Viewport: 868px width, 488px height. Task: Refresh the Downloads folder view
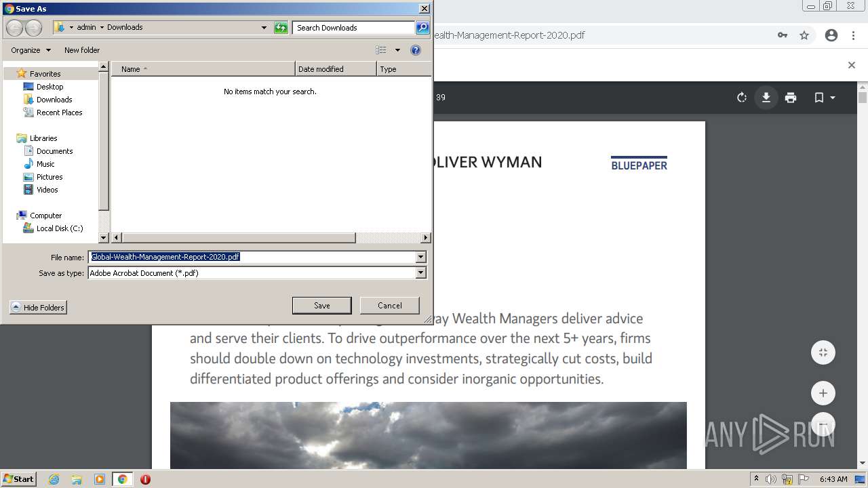pyautogui.click(x=281, y=28)
